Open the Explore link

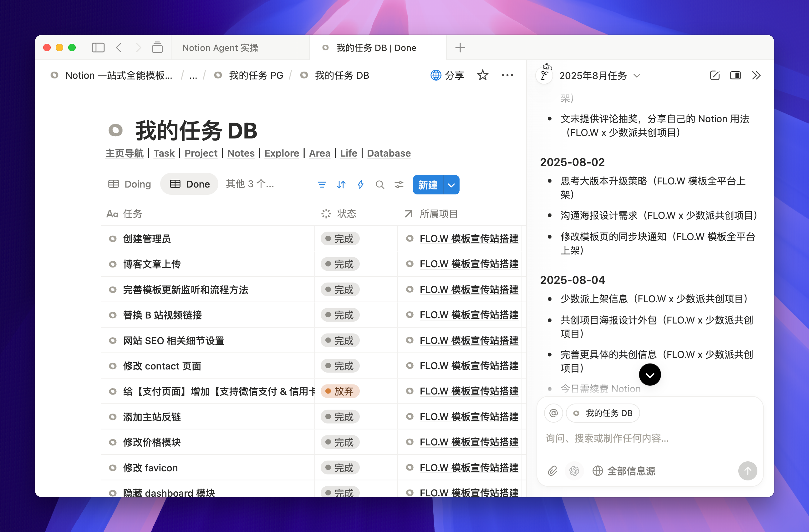(282, 153)
